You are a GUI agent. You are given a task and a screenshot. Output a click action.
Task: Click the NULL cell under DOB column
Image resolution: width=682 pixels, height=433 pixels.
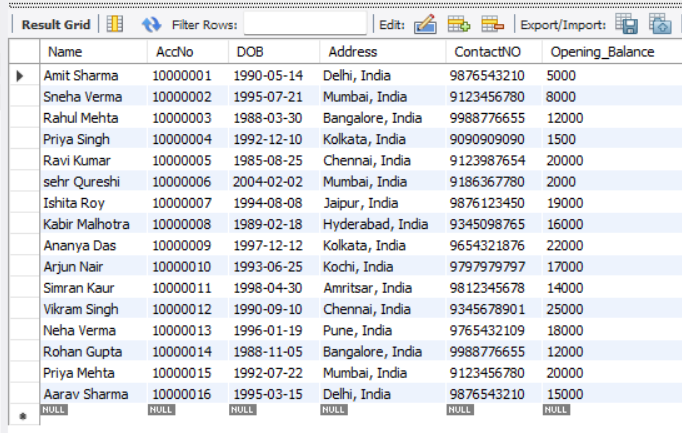[x=242, y=410]
